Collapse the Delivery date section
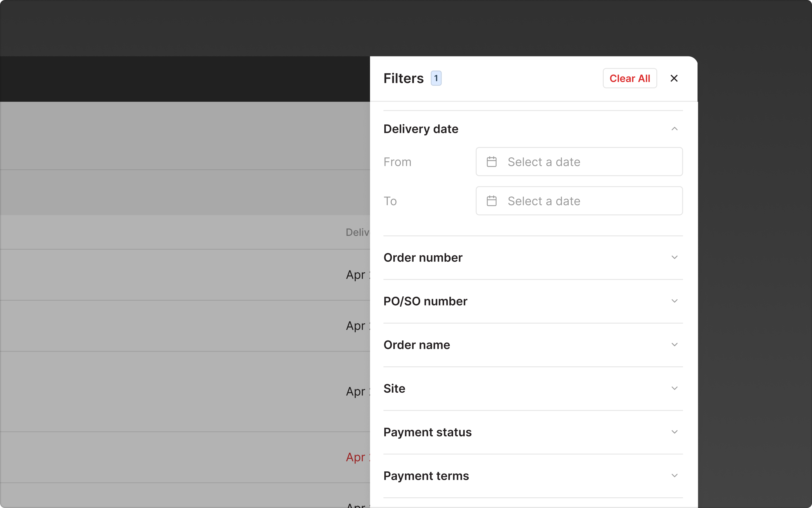The image size is (812, 508). 675,129
